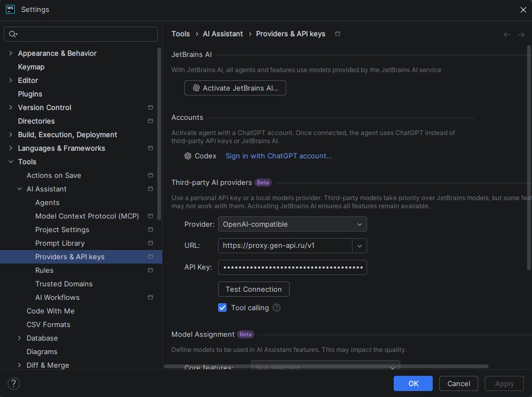Open the Prompt Library settings page

(60, 243)
